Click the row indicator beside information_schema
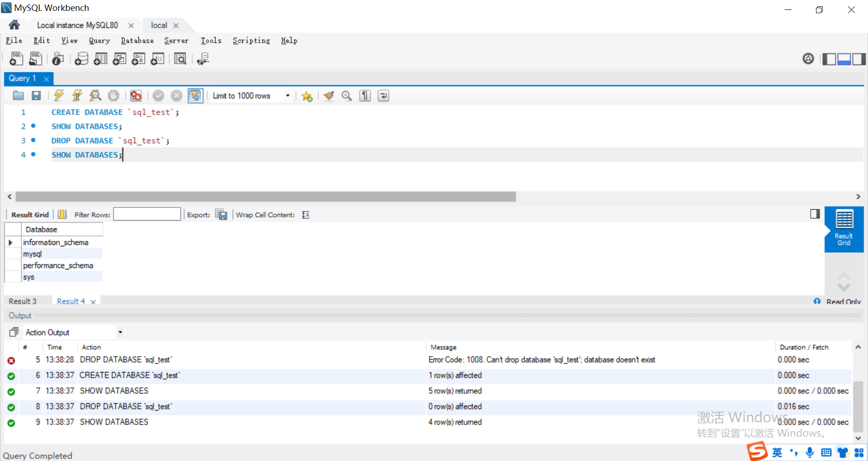Image resolution: width=868 pixels, height=461 pixels. pyautogui.click(x=10, y=243)
